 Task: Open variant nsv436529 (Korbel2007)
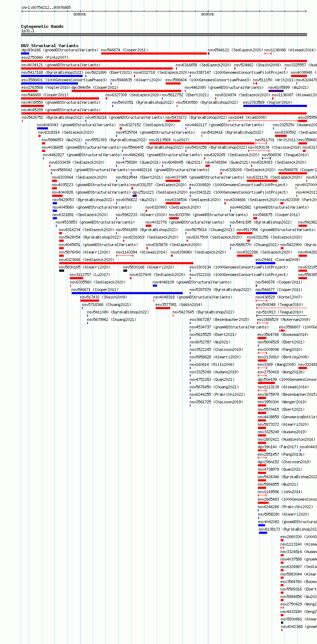pos(279,297)
